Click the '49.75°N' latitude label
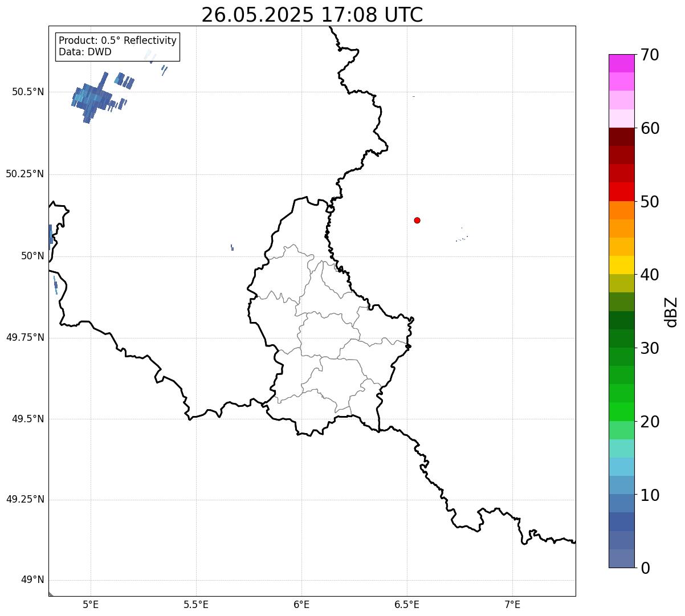685x616 pixels. coord(25,337)
